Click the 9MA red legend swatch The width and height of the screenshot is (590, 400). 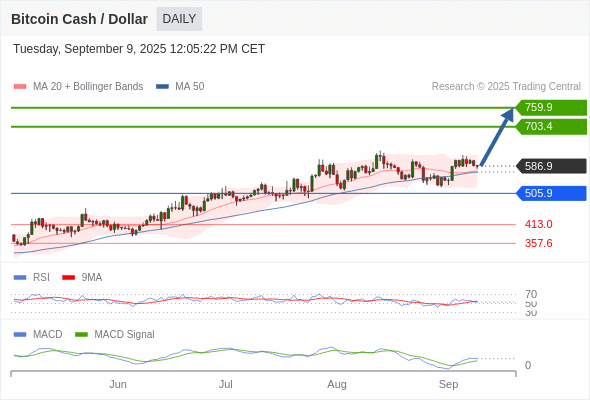[x=68, y=278]
